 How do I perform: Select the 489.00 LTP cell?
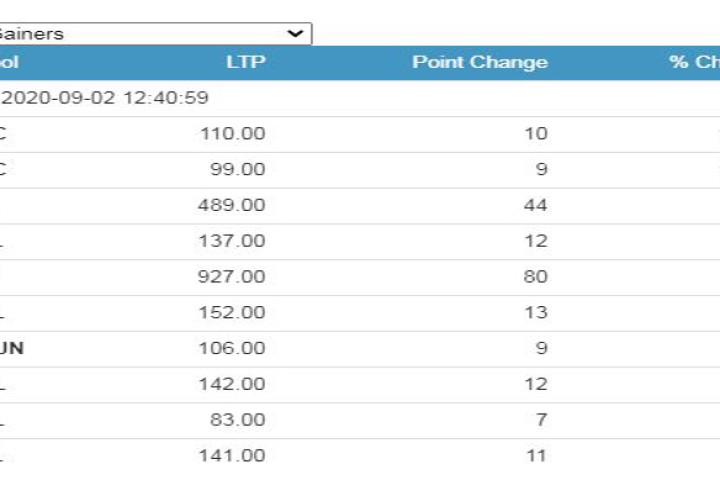click(x=232, y=206)
